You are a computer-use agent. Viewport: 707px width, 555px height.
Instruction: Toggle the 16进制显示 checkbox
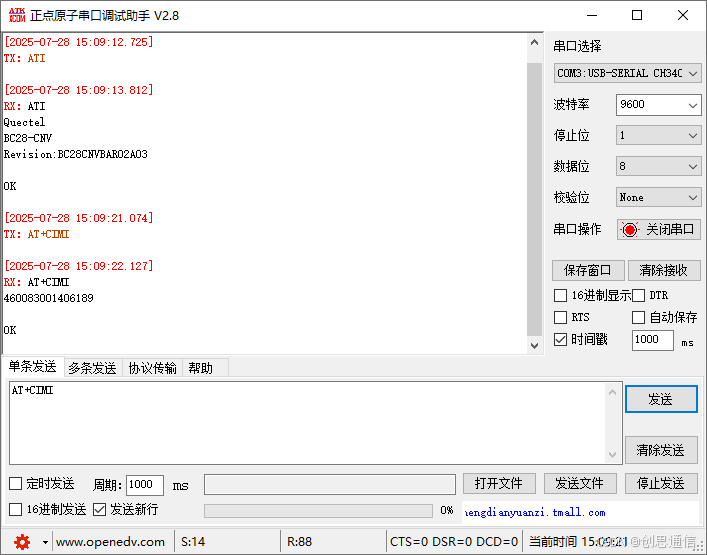click(560, 296)
